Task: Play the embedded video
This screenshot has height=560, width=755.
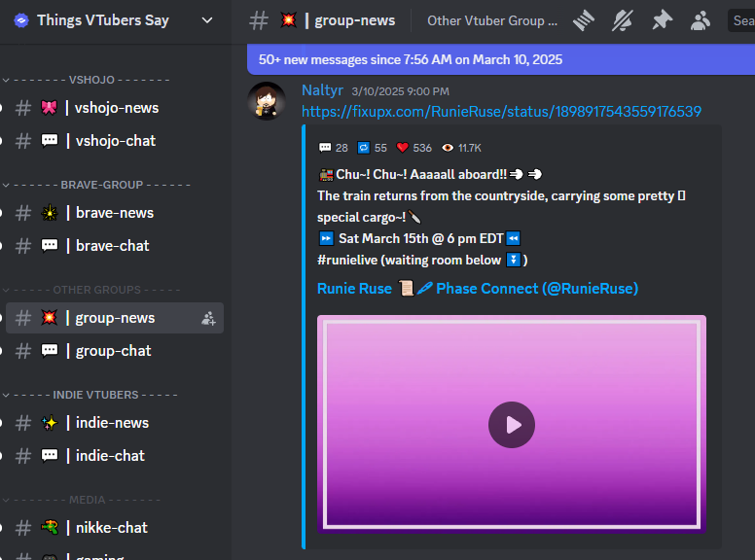Action: pyautogui.click(x=512, y=424)
